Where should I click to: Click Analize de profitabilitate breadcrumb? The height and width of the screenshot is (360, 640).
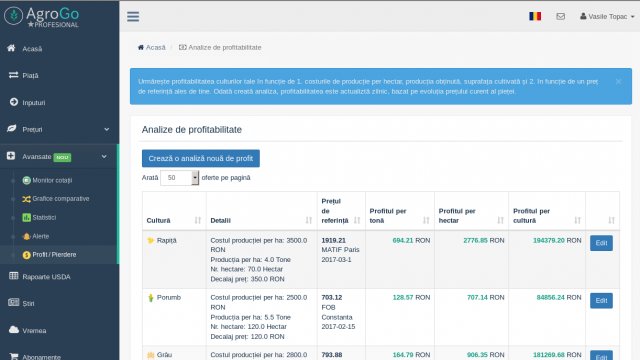[x=220, y=47]
